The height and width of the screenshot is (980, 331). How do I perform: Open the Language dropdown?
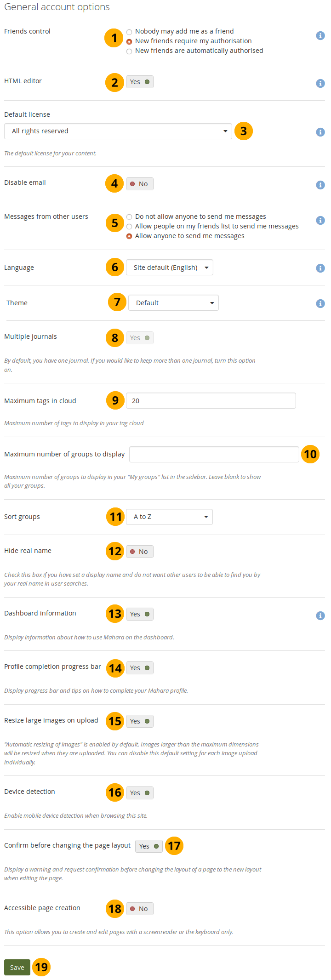tap(169, 268)
